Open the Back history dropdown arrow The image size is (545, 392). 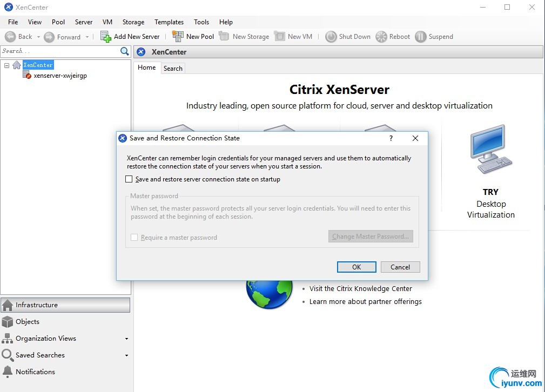click(38, 37)
